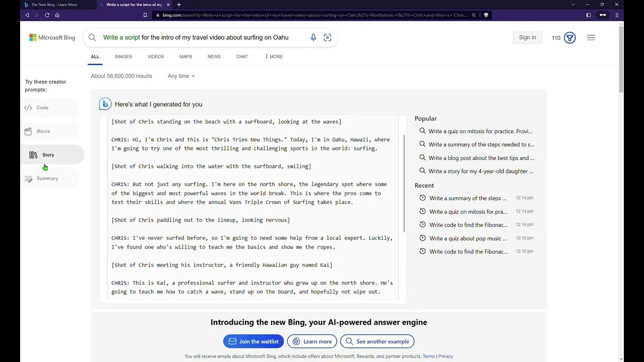Open the 'Any time' date filter dropdown
Image resolution: width=644 pixels, height=362 pixels.
click(181, 76)
